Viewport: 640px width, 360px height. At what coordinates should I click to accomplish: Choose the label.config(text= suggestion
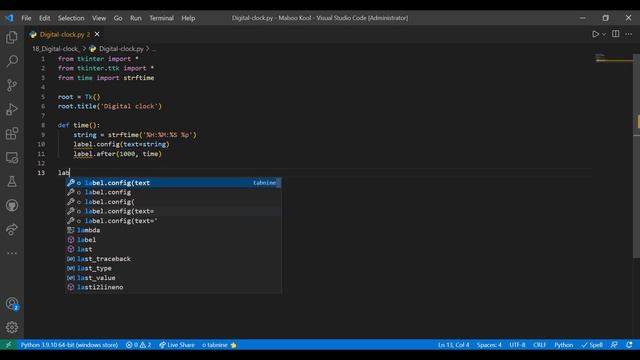pyautogui.click(x=173, y=211)
